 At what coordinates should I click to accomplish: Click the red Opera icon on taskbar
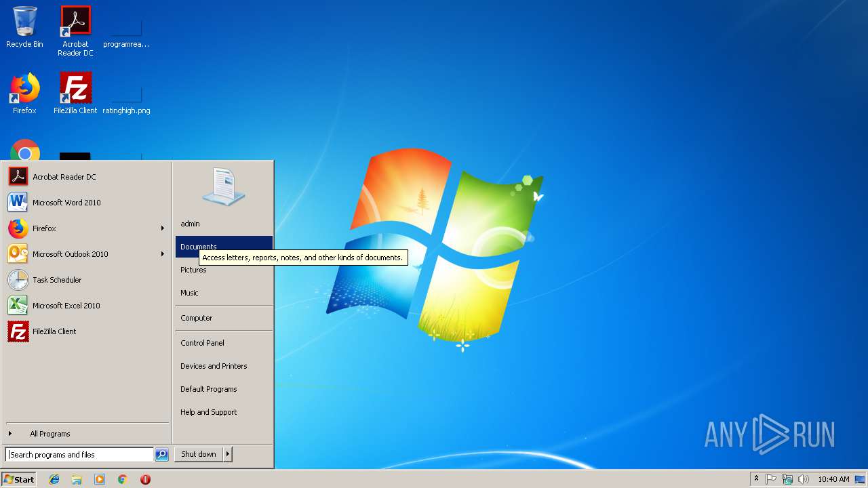point(145,479)
